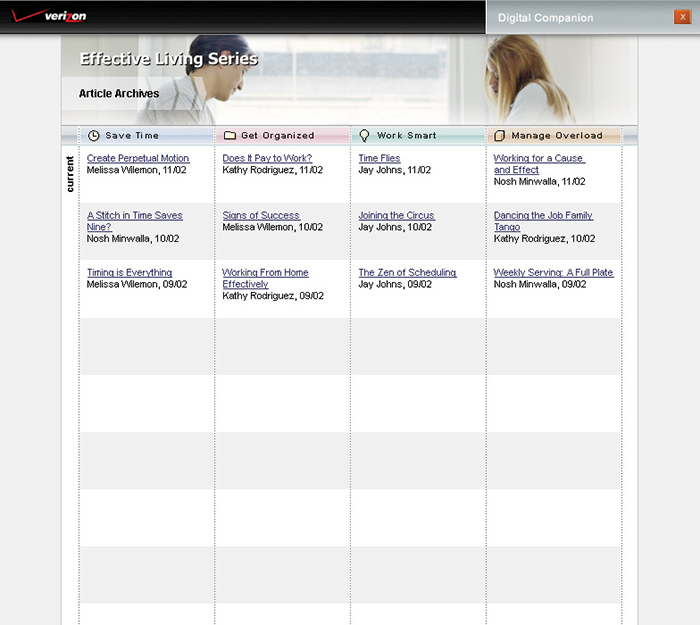Close the Digital Companion window
The height and width of the screenshot is (625, 700).
tap(682, 17)
